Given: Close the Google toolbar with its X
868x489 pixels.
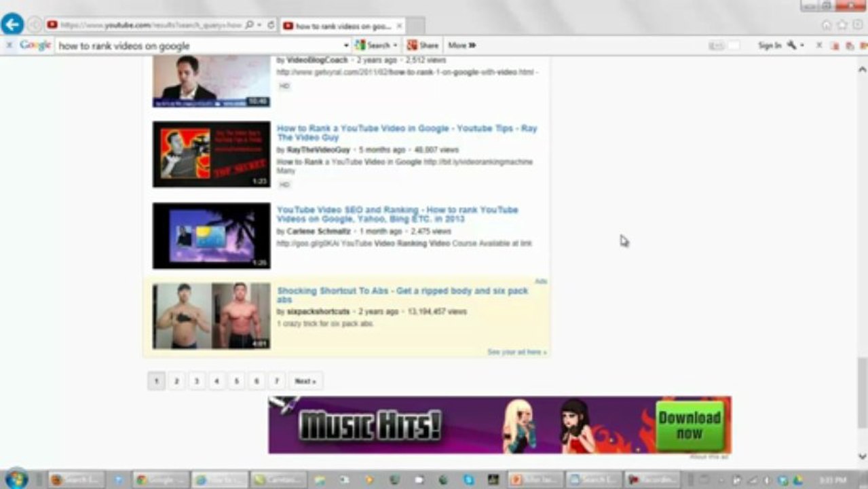Looking at the screenshot, I should click(x=9, y=46).
